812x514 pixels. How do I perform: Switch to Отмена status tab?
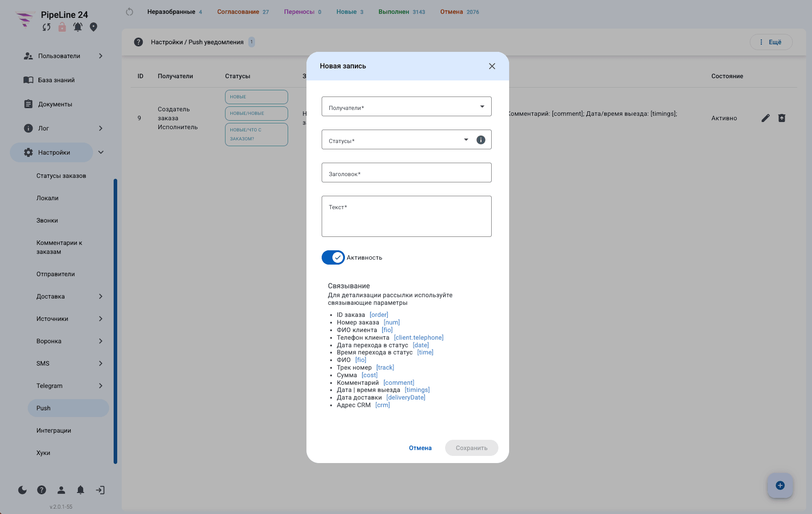459,12
